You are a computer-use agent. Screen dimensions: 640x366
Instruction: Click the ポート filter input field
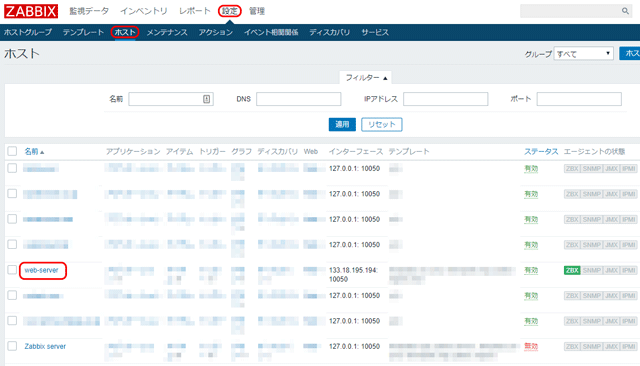point(579,99)
